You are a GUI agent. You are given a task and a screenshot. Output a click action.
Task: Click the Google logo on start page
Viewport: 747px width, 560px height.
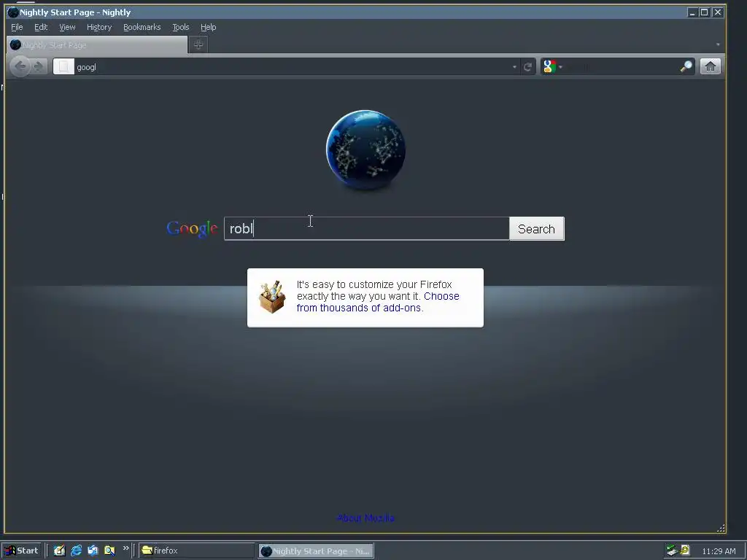pos(192,229)
